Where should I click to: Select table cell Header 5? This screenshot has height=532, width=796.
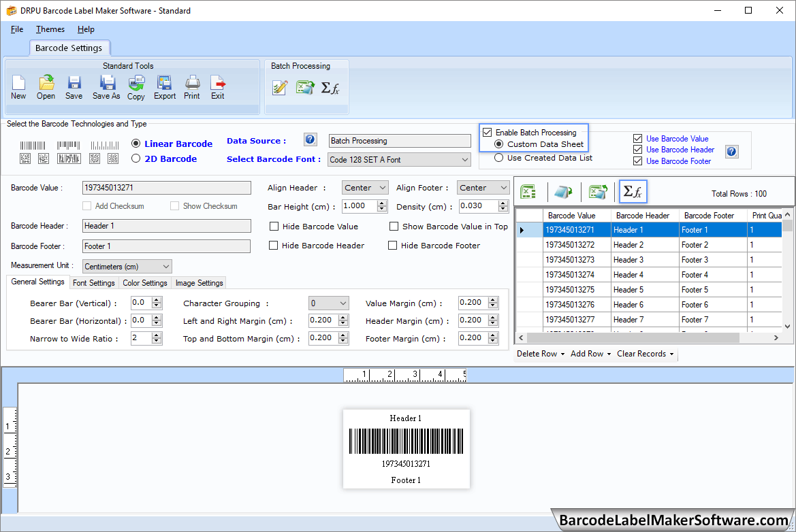pyautogui.click(x=645, y=290)
